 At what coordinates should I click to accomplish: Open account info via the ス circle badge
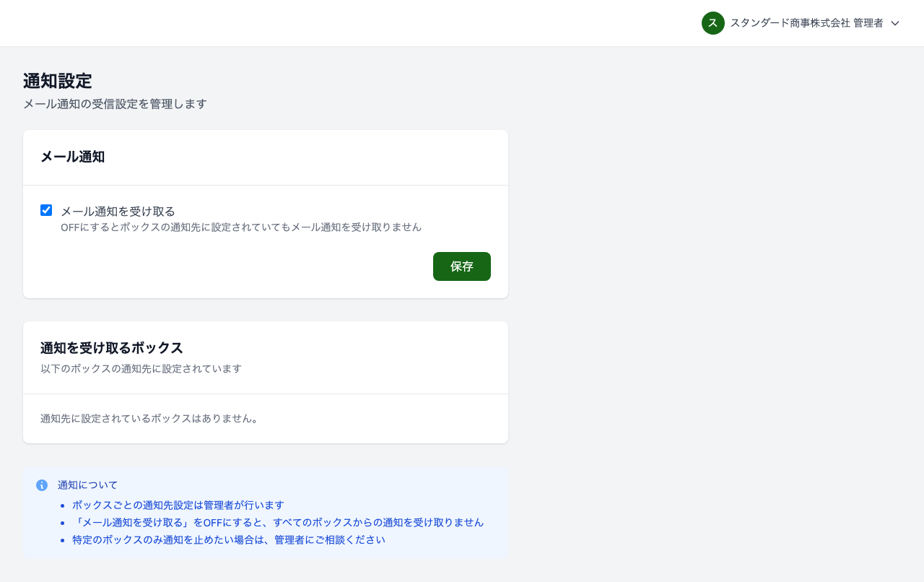[712, 23]
